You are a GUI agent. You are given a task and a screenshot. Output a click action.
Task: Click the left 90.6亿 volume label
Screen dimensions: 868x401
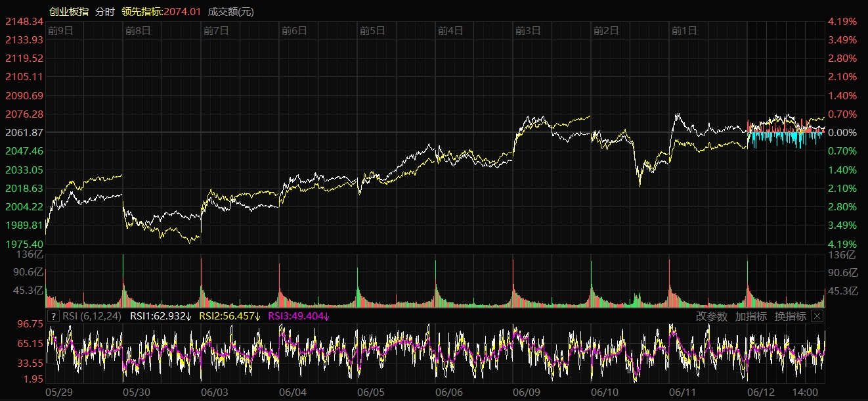28,273
